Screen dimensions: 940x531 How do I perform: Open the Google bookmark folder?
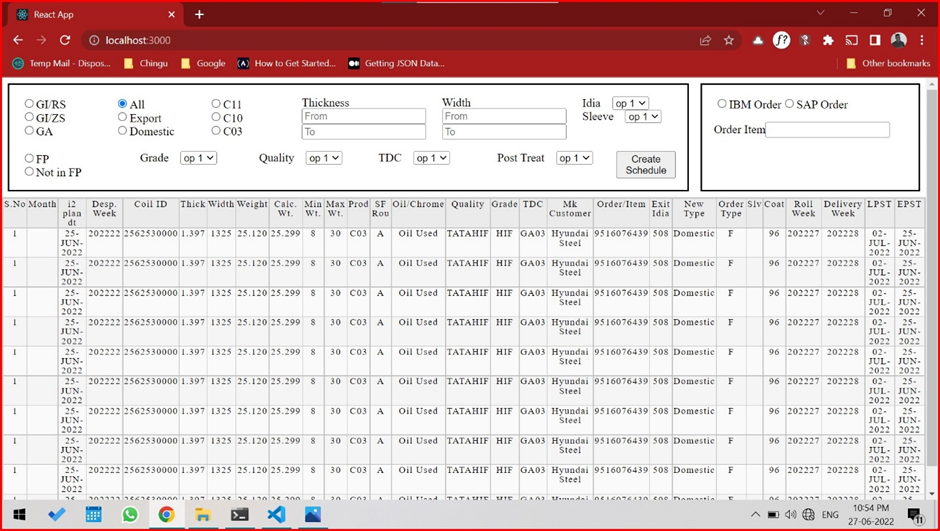coord(203,63)
